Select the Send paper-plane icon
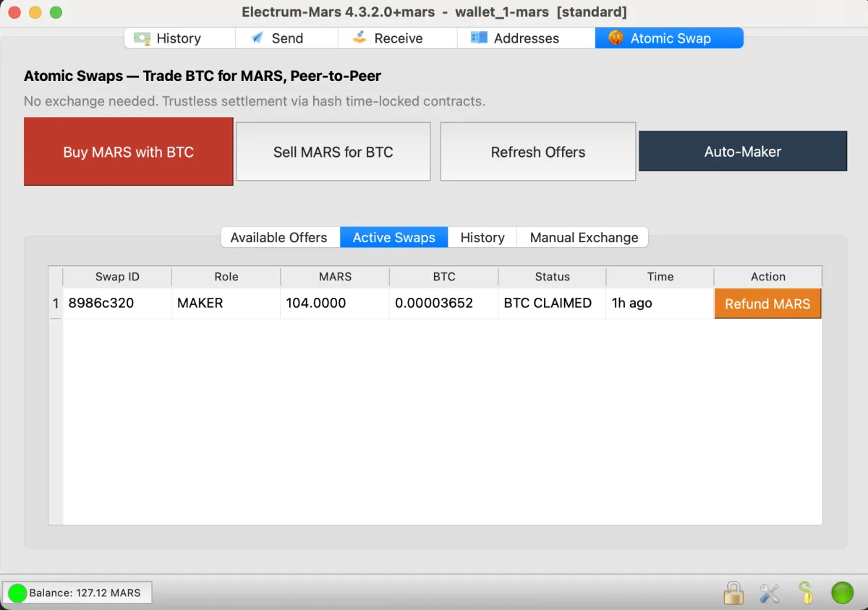Viewport: 868px width, 610px height. [x=256, y=38]
